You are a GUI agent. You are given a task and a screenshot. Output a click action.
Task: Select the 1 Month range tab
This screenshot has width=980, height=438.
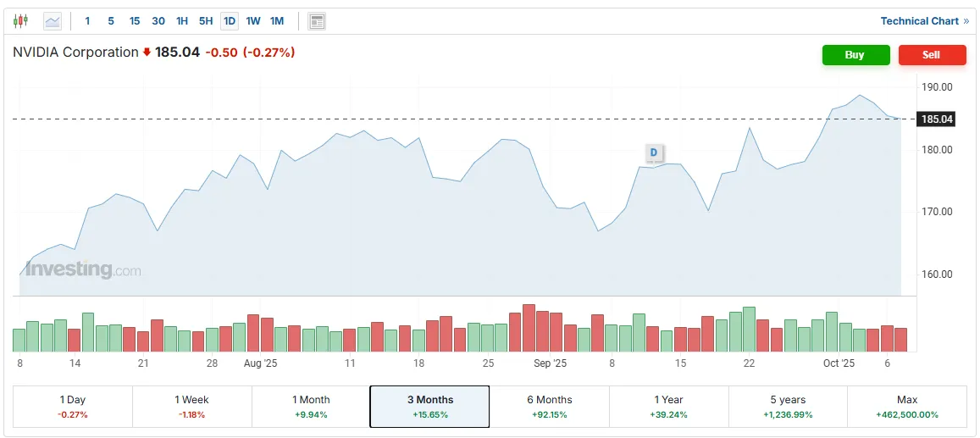click(x=311, y=407)
